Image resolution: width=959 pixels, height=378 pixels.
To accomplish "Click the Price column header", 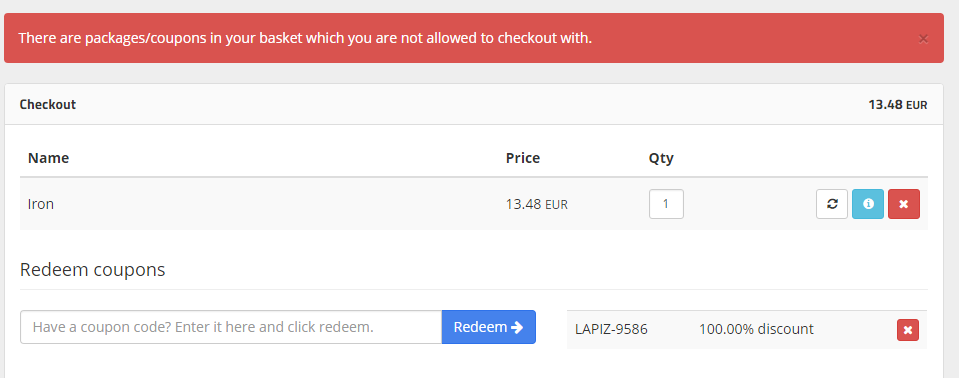I will click(523, 158).
